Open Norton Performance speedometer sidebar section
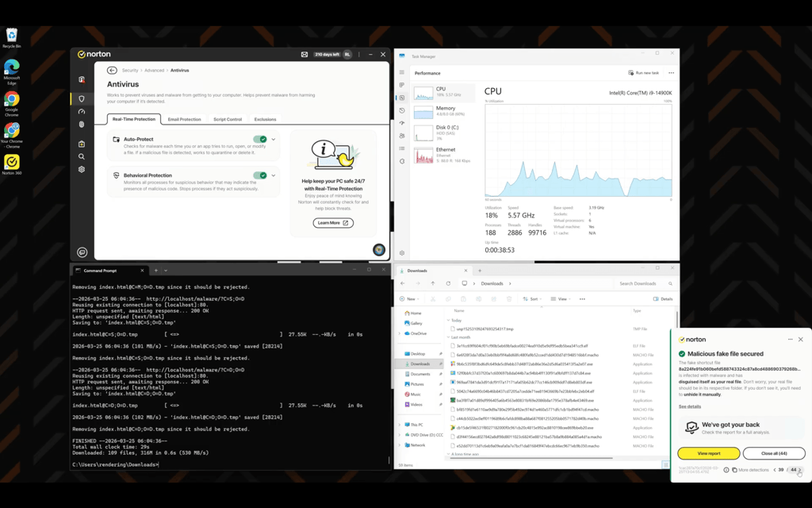Screen dimensions: 812x508 point(82,111)
